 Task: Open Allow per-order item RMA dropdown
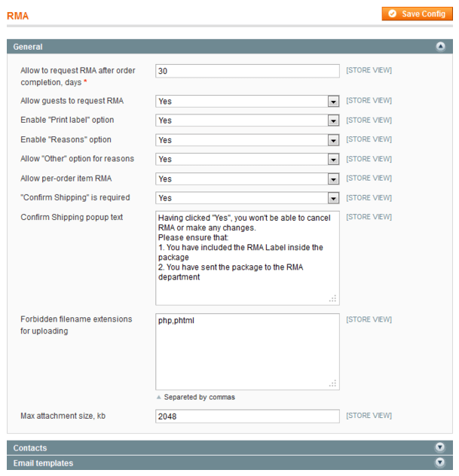point(247,178)
